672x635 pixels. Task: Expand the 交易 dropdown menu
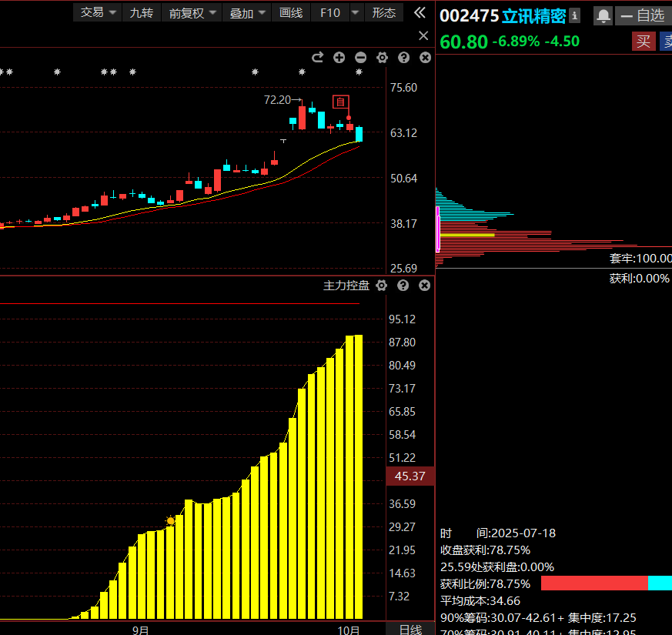point(100,12)
